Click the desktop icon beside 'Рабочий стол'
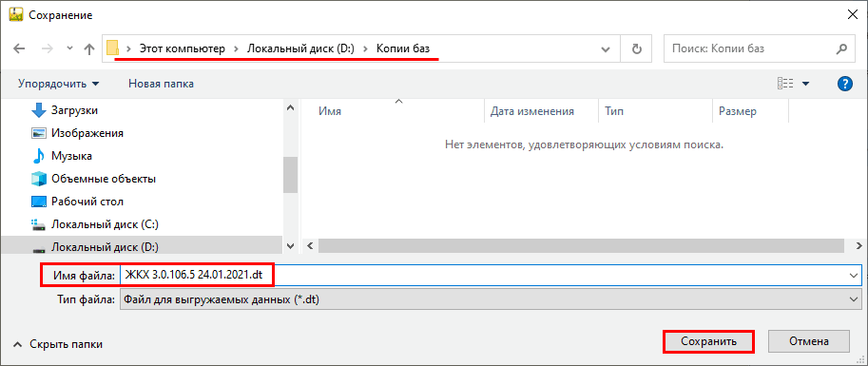The width and height of the screenshot is (868, 366). 39,202
